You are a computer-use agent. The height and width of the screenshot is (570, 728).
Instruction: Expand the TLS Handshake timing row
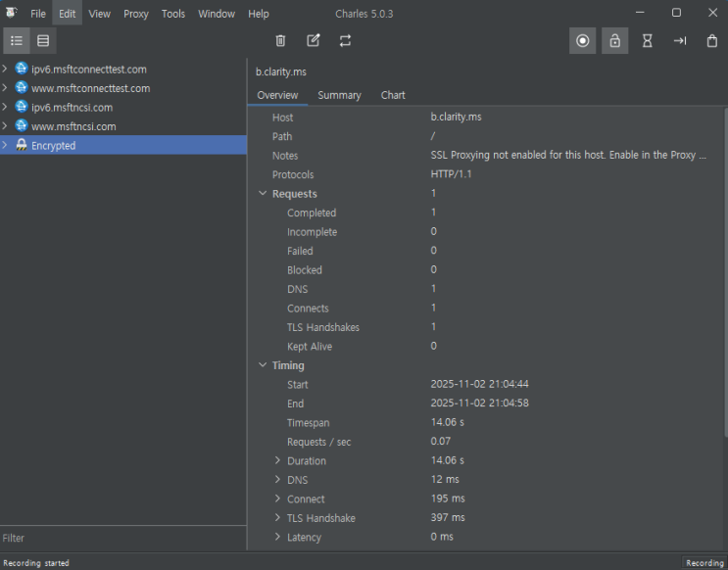277,517
